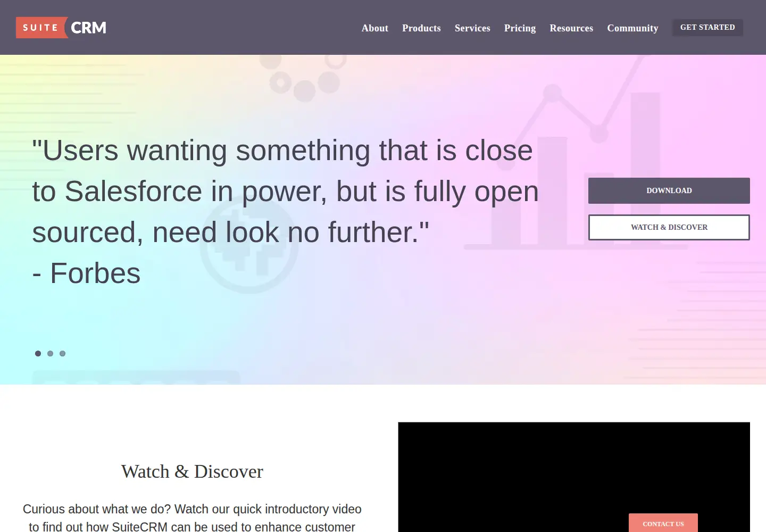Open the Resources menu
The height and width of the screenshot is (532, 766).
tap(571, 28)
